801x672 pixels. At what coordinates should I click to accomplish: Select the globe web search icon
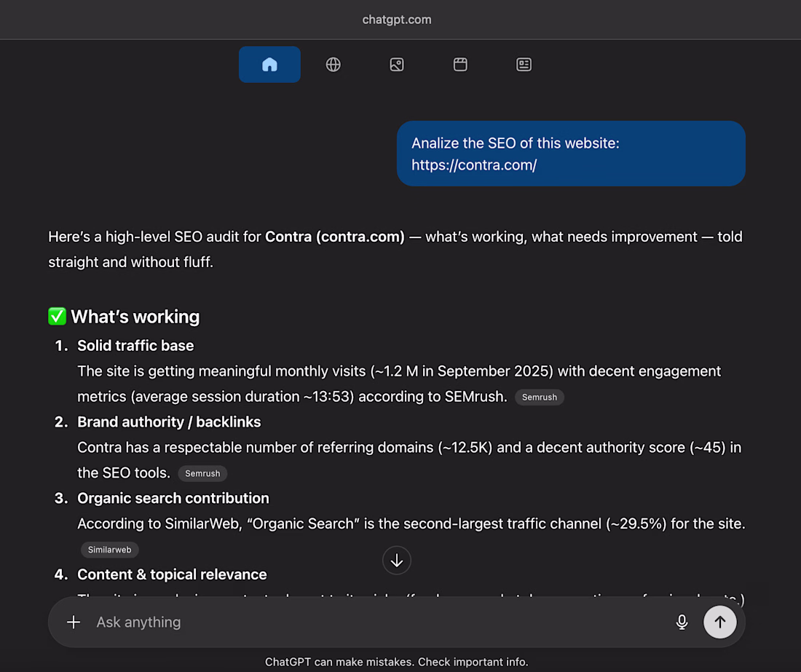333,65
